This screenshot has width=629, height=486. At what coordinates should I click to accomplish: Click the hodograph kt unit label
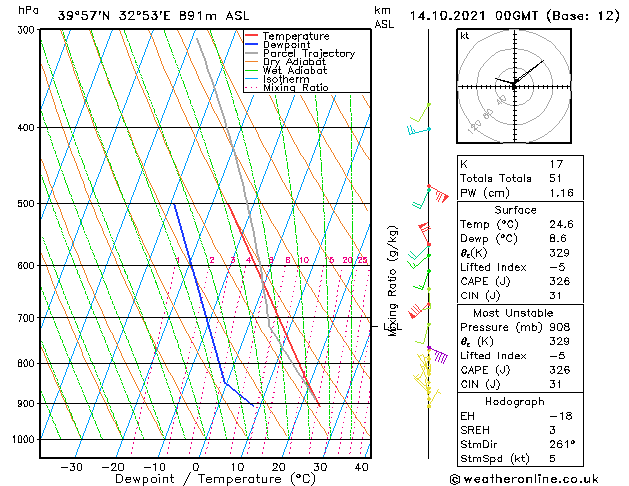click(x=465, y=36)
